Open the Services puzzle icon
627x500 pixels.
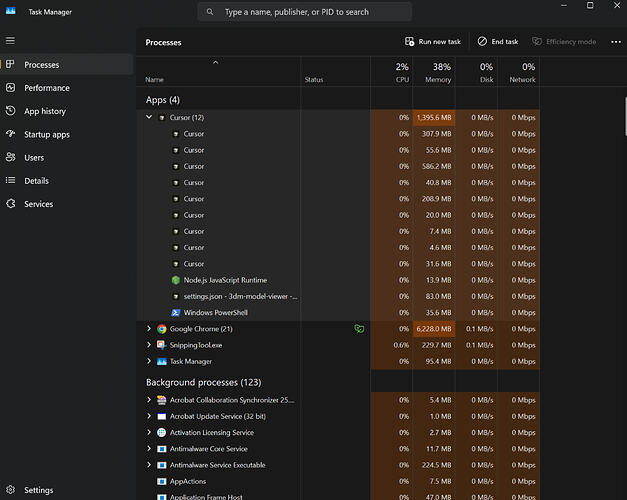10,203
